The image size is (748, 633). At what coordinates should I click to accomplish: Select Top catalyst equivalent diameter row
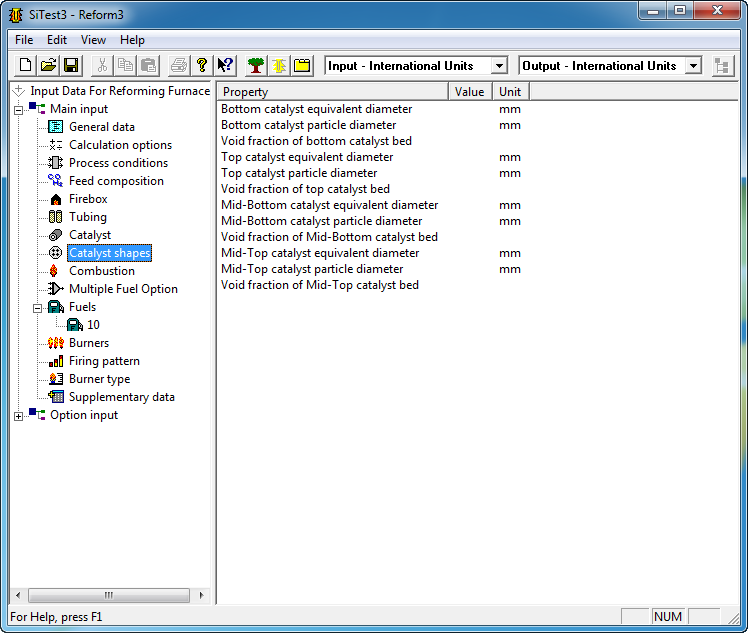coord(307,157)
